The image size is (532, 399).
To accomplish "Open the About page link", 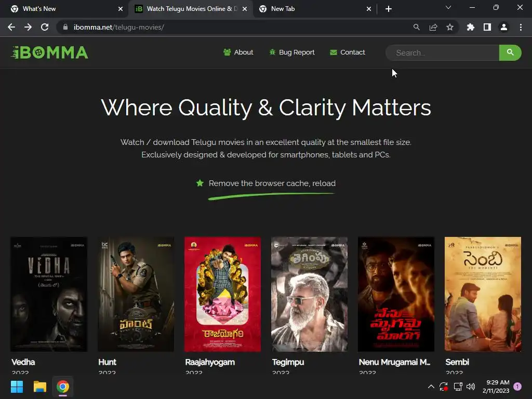I will (238, 52).
